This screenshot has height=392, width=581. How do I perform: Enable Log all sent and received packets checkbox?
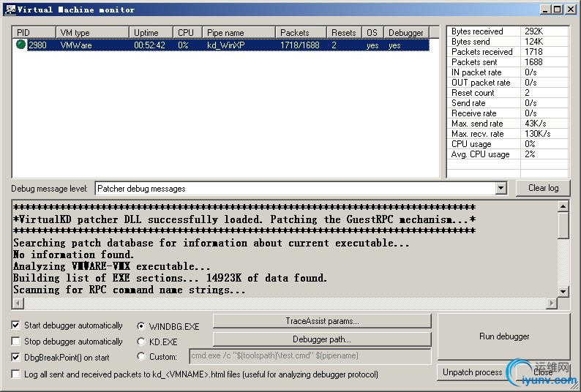15,374
